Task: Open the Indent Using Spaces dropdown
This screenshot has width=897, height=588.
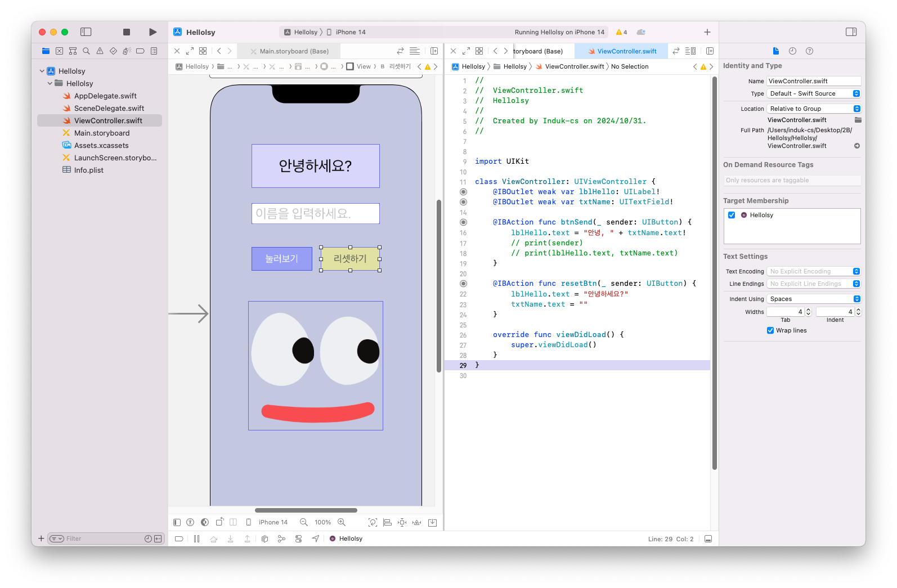Action: 814,299
